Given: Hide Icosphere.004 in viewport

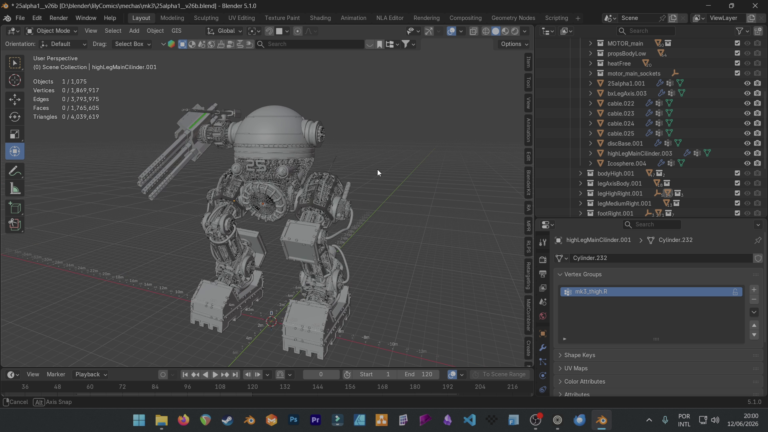Looking at the screenshot, I should (747, 163).
